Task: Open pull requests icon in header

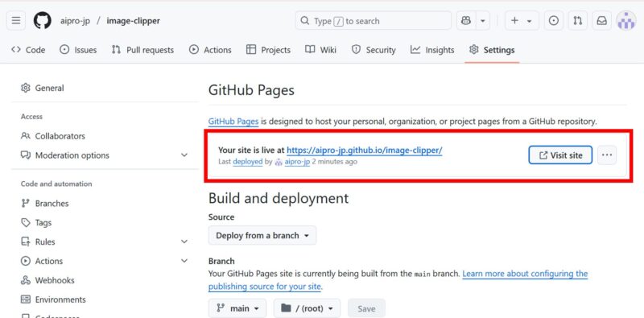Action: click(x=578, y=21)
